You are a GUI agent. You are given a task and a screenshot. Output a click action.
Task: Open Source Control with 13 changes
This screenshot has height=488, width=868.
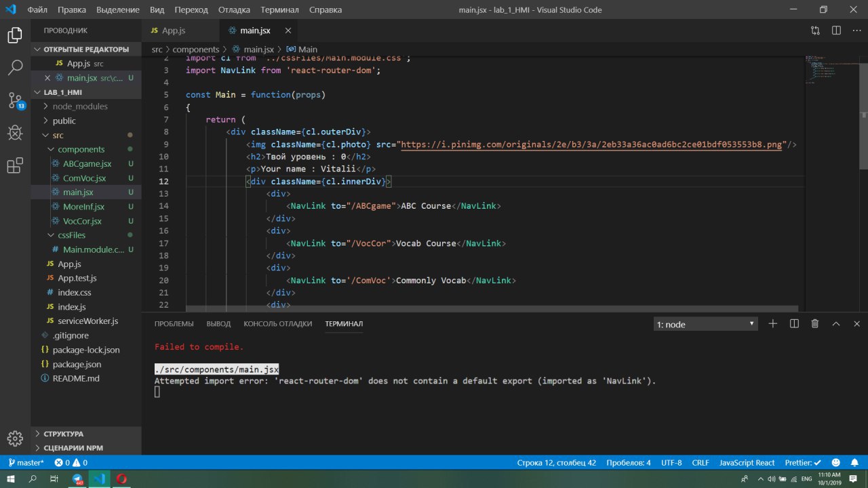click(15, 101)
